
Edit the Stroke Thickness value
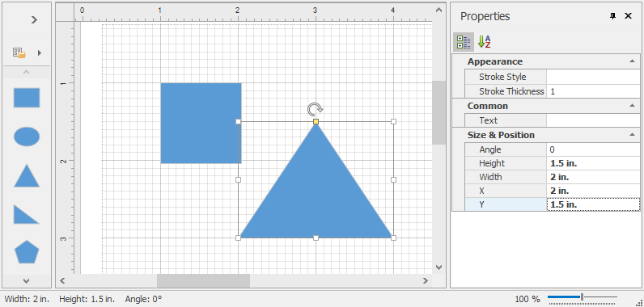[593, 91]
